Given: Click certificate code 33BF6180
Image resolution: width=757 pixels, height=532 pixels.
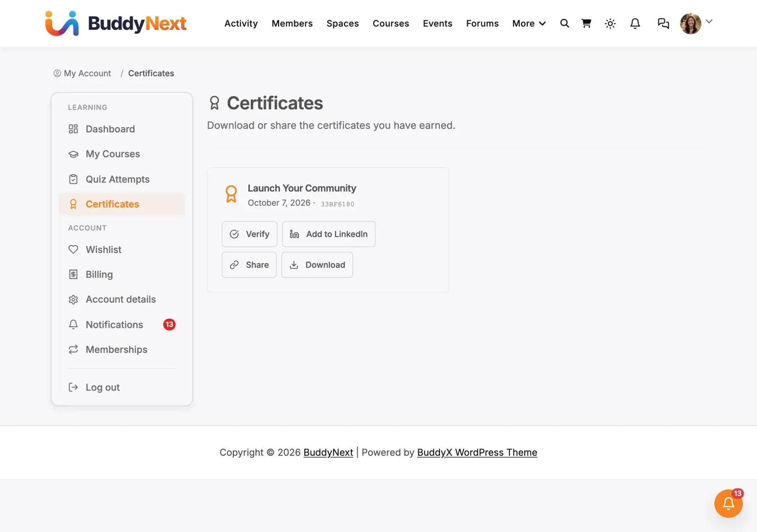Looking at the screenshot, I should click(x=337, y=204).
